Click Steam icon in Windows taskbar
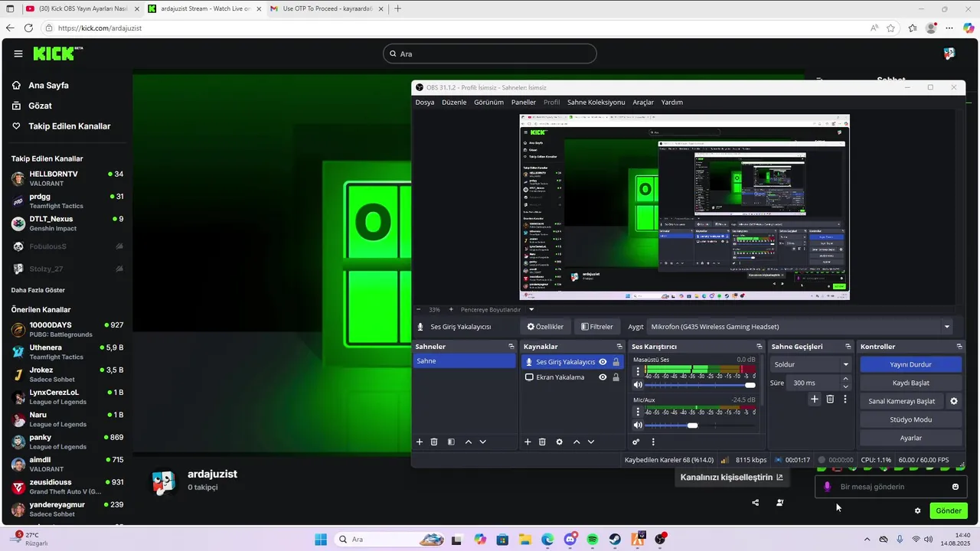Viewport: 980px width, 551px height. [x=615, y=540]
